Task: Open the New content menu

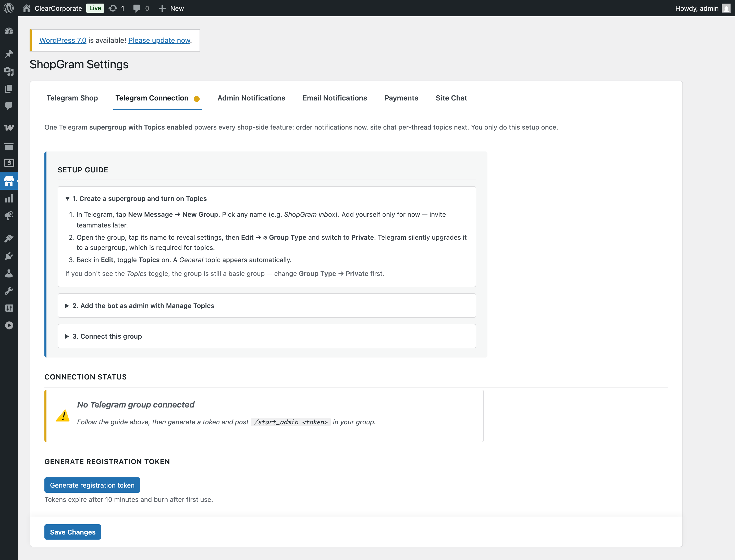Action: pyautogui.click(x=171, y=8)
